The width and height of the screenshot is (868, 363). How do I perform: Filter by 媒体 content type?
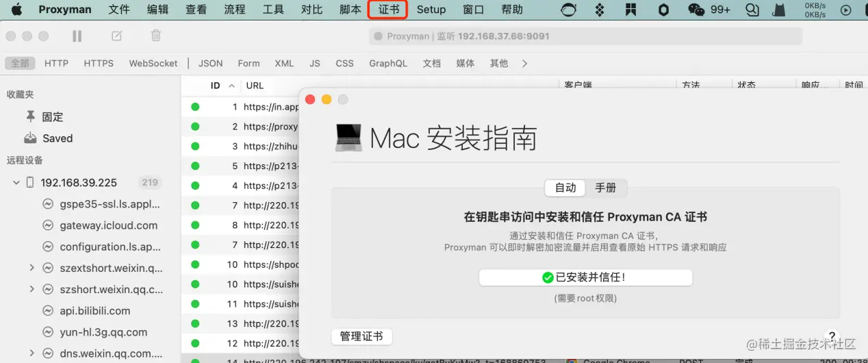tap(465, 63)
